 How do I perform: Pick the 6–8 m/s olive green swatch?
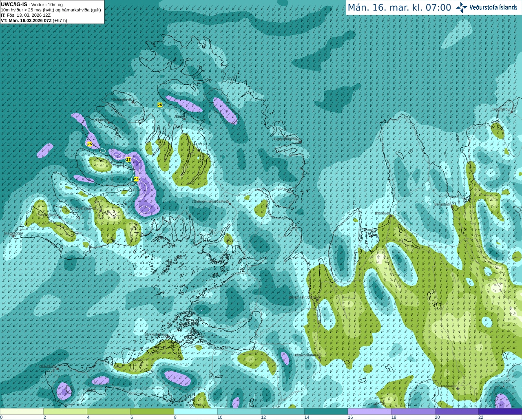152,411
